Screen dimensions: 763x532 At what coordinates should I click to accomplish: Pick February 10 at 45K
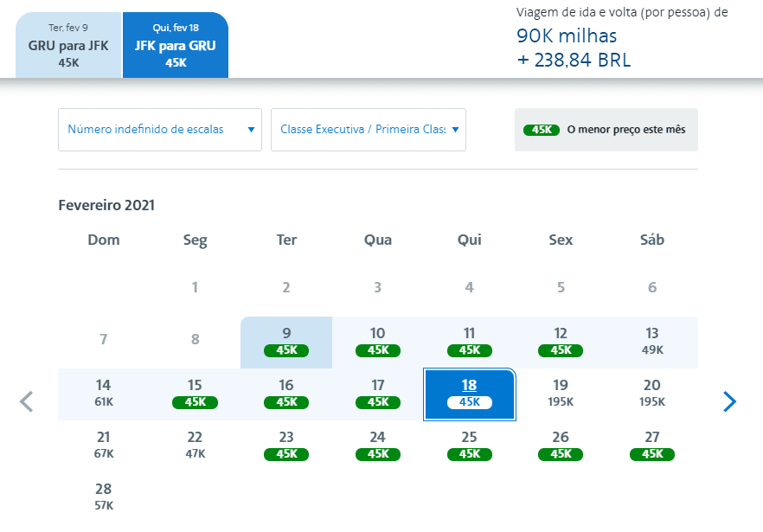coord(377,343)
